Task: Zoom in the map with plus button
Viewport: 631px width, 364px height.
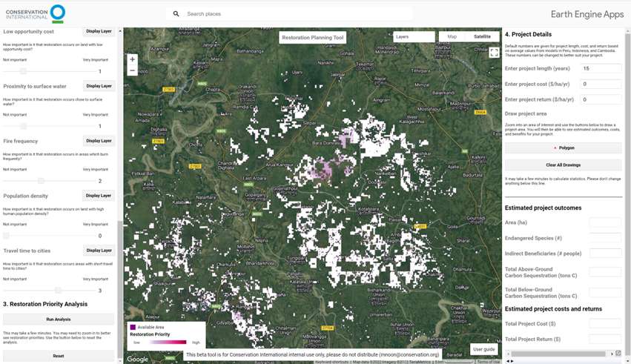Action: pos(133,59)
